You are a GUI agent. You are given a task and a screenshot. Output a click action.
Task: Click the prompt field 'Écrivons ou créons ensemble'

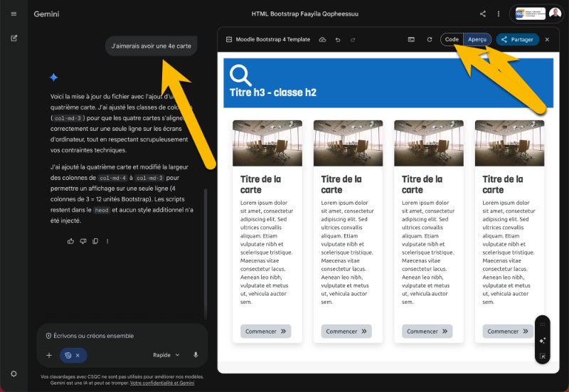94,336
